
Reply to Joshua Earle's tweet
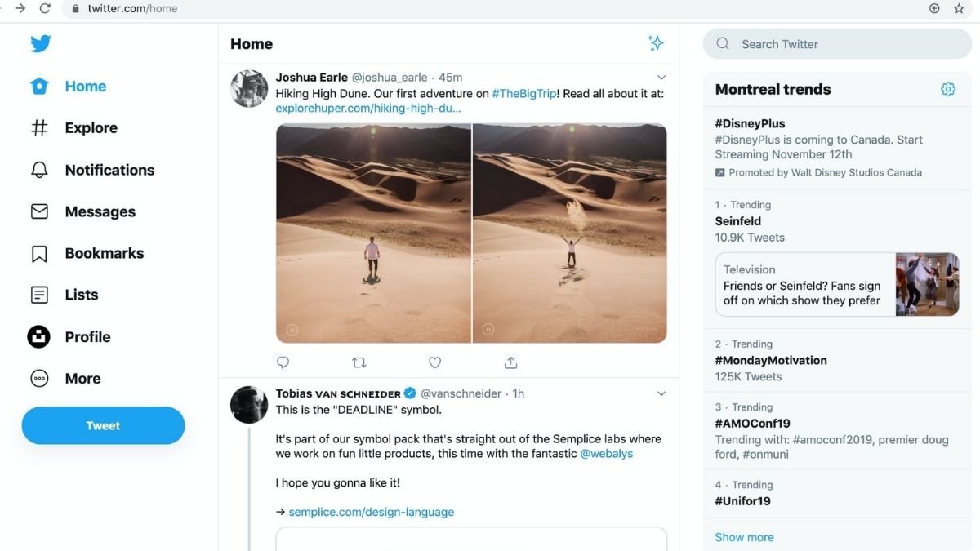pos(283,362)
